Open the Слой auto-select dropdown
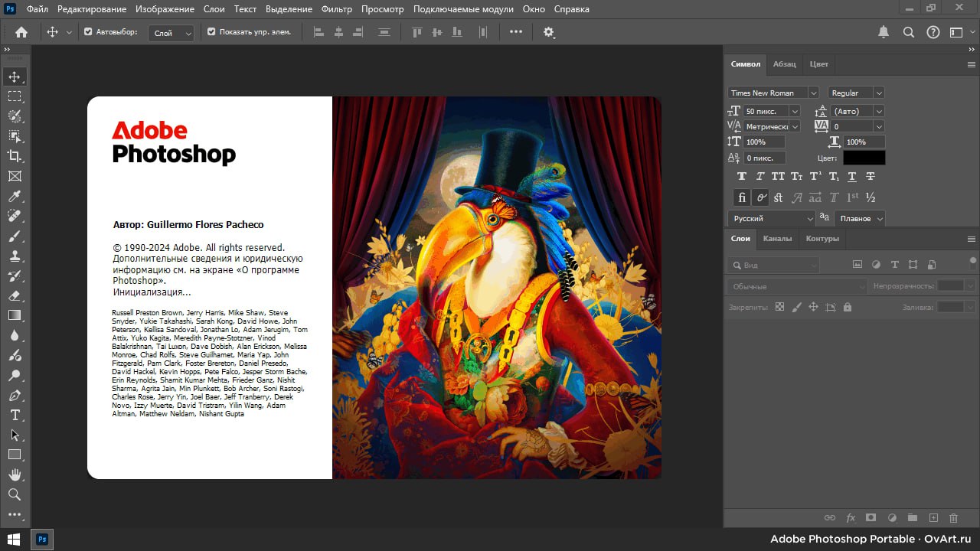Viewport: 980px width, 551px height. 171,33
